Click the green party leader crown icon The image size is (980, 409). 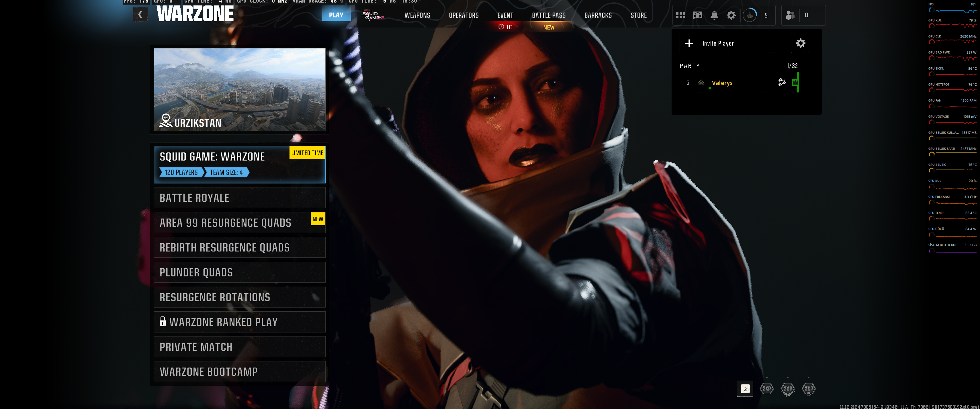795,82
